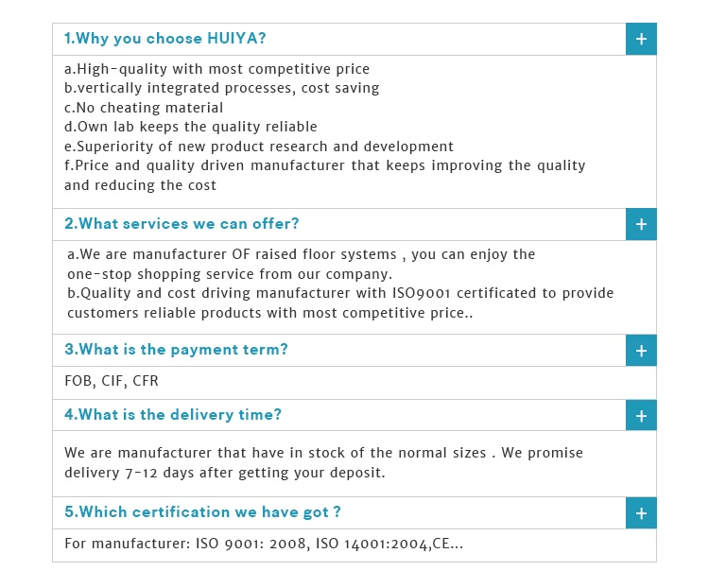Expand the 'Why you choose HUIYA?' plus icon

pos(641,40)
